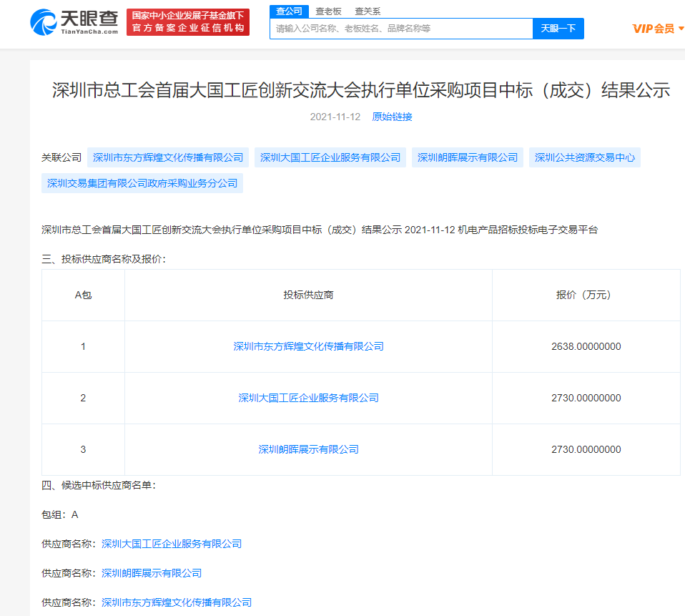Image resolution: width=685 pixels, height=616 pixels.
Task: Open the VIP会员 dropdown menu
Action: click(x=658, y=29)
